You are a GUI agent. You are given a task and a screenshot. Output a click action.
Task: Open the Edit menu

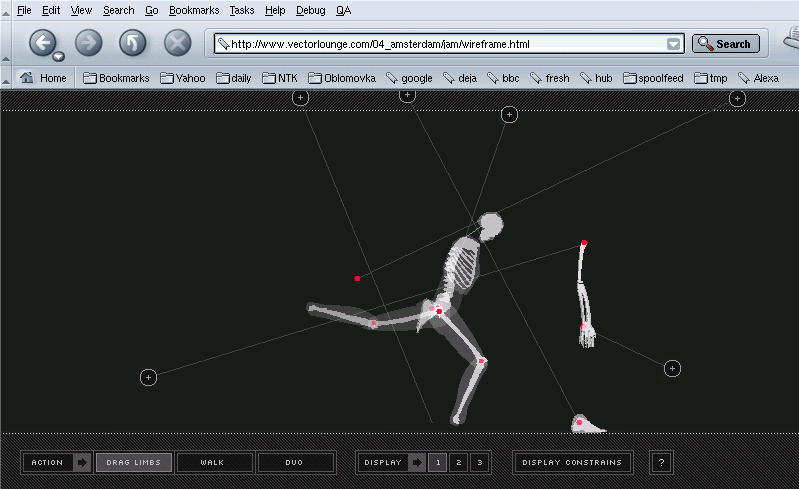pos(51,10)
